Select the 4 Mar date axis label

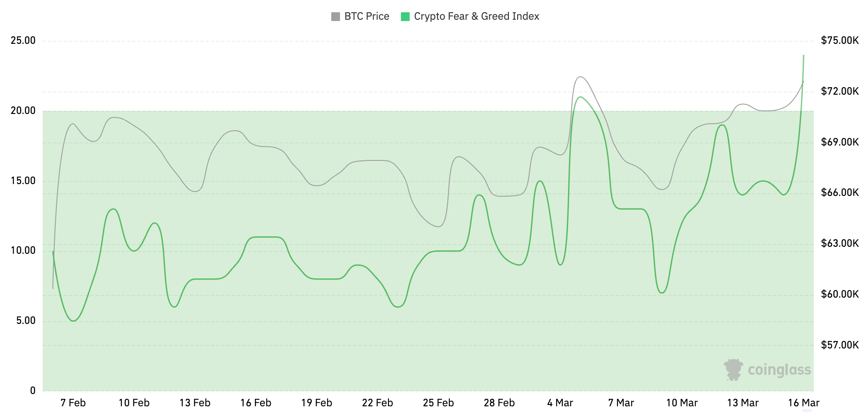pyautogui.click(x=560, y=403)
